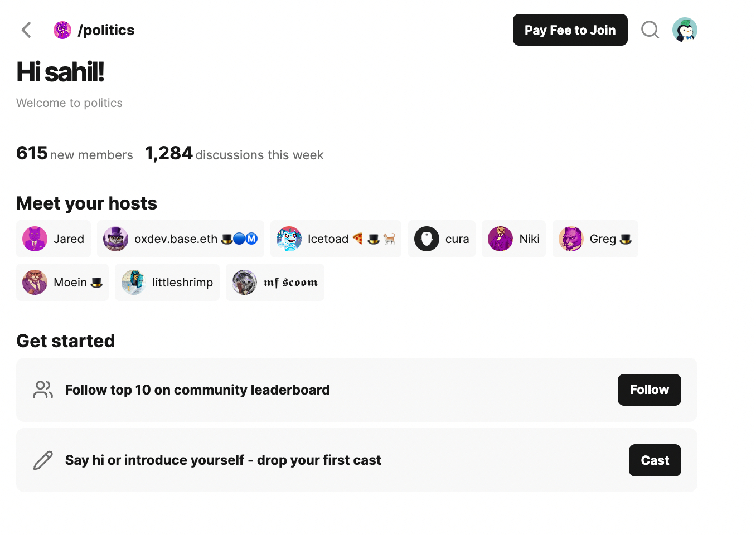756x535 pixels.
Task: Click the pencil icon beside introduce yourself
Action: (43, 460)
